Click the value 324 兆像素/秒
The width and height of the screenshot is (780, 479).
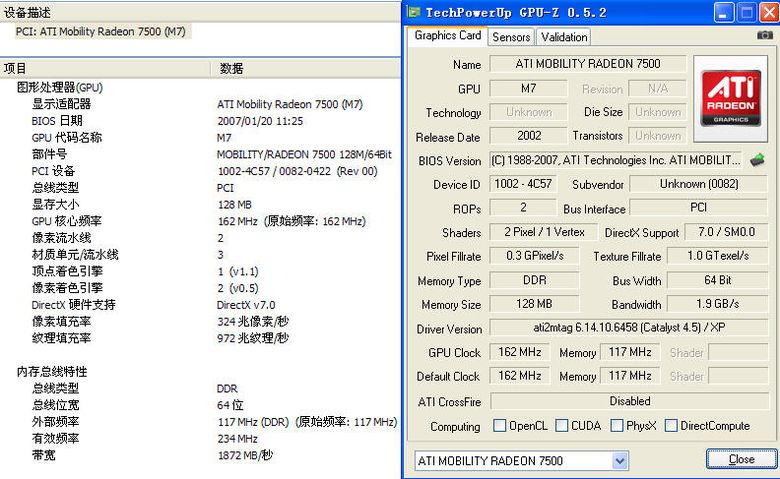(253, 321)
